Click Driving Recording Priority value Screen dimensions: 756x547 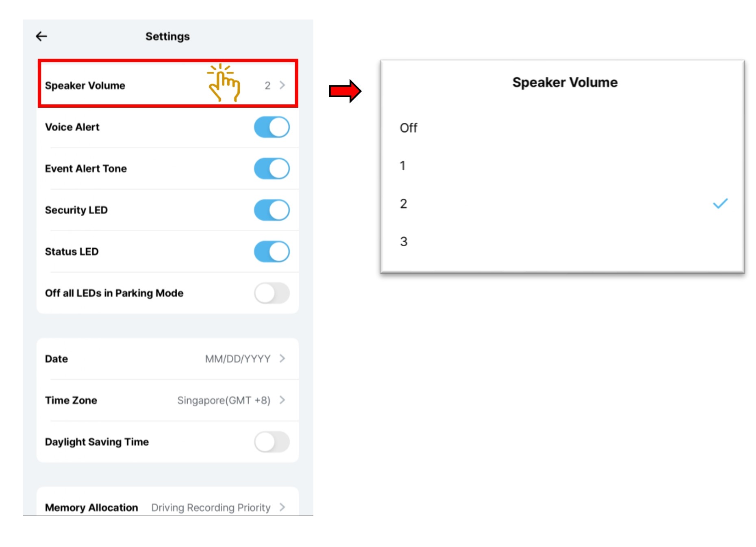[211, 508]
